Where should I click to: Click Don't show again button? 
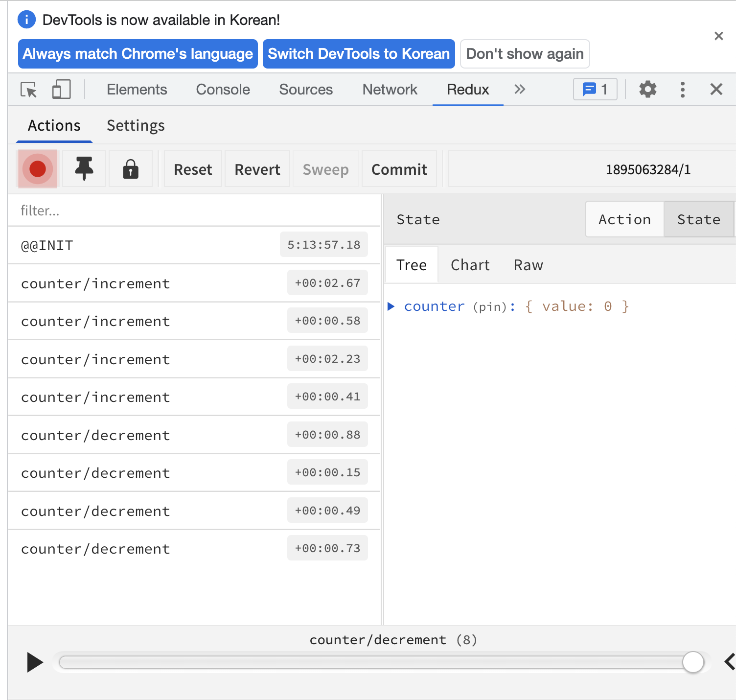point(525,54)
